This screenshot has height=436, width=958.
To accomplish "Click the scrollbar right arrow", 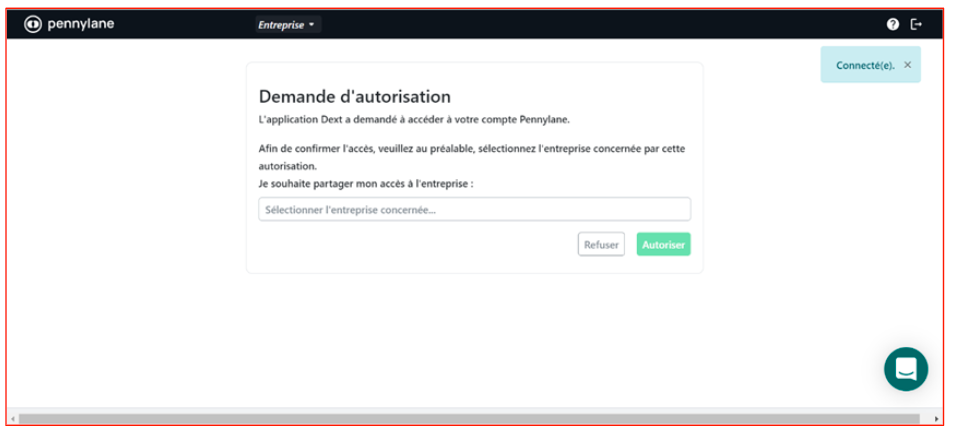I will tap(937, 419).
